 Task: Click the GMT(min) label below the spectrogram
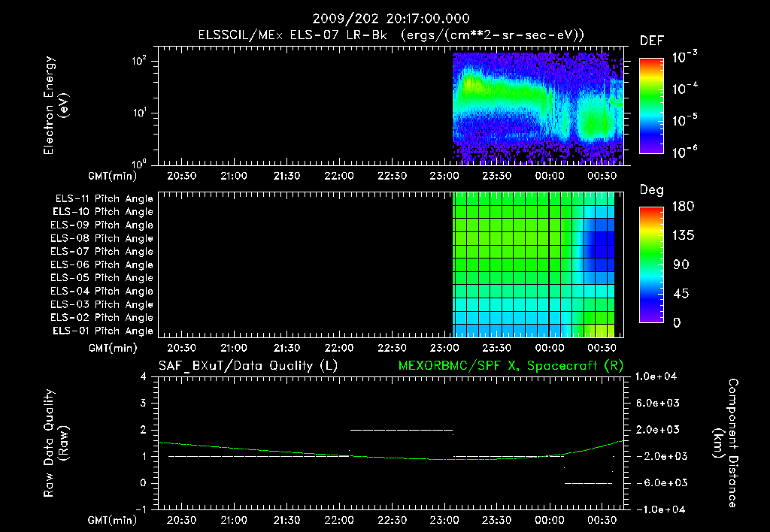(112, 176)
